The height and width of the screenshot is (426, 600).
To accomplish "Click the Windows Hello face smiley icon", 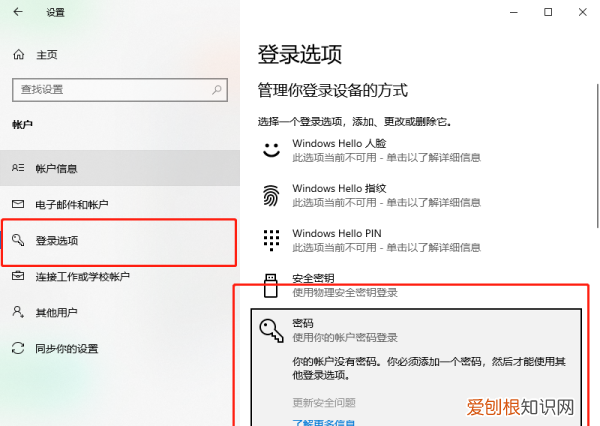I will click(x=271, y=150).
